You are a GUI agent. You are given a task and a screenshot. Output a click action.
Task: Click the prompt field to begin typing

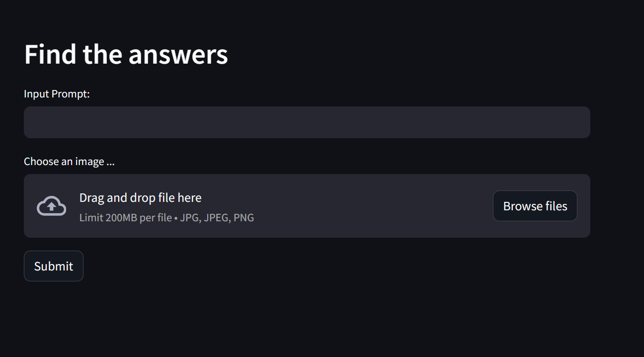click(x=307, y=122)
